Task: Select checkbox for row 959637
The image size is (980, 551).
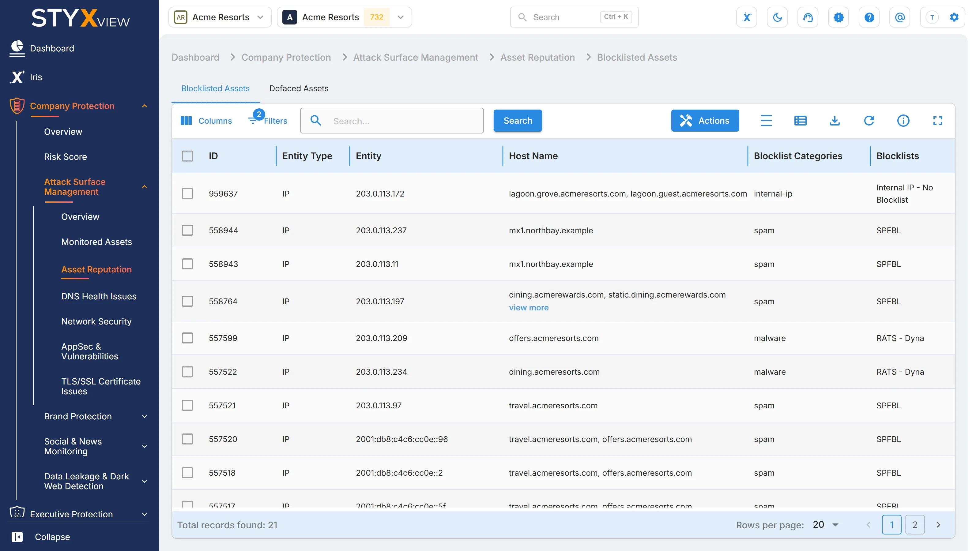Action: (x=187, y=193)
